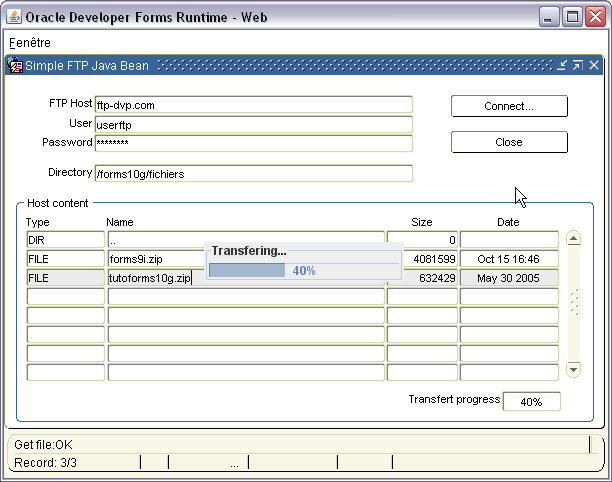This screenshot has height=482, width=612.
Task: Select the DIR type cell
Action: pos(66,240)
